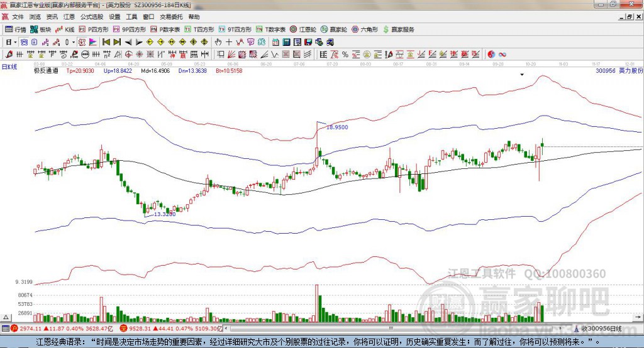Open the 9T四方形 tool
The width and height of the screenshot is (644, 348).
[235, 30]
